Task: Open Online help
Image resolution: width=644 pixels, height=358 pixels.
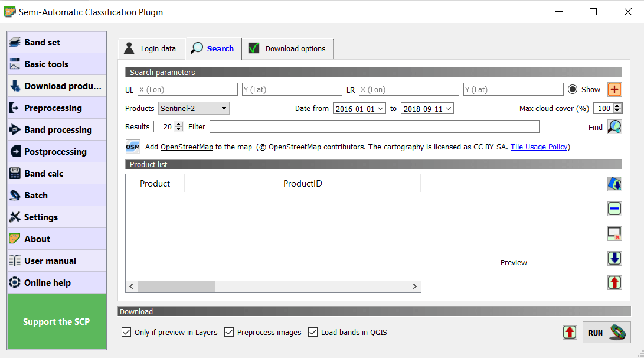Action: click(57, 282)
